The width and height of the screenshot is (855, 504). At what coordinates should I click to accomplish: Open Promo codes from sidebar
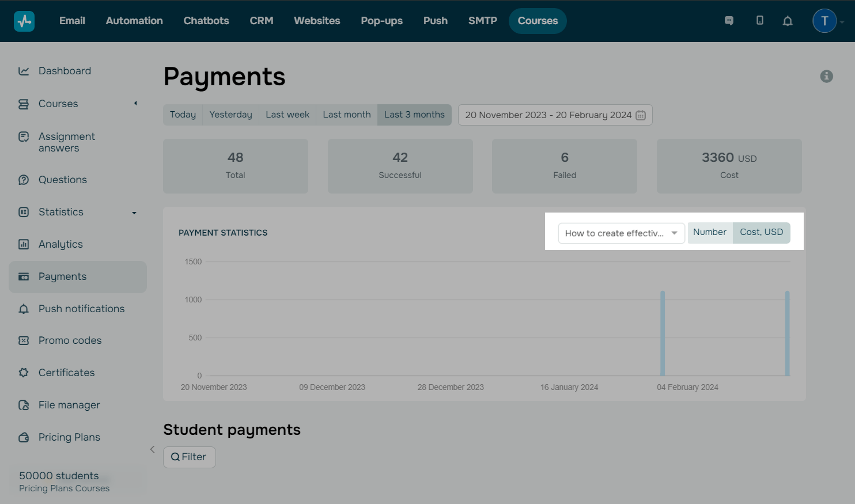coord(70,340)
